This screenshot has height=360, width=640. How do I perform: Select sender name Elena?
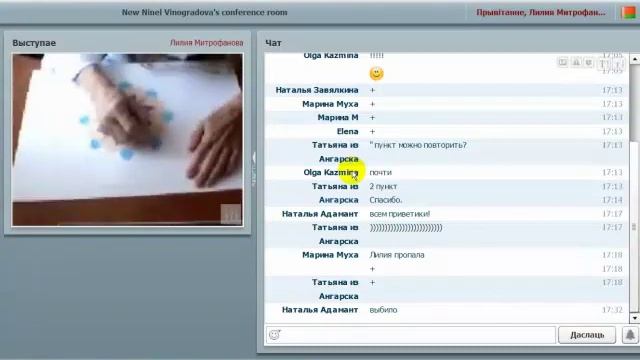click(347, 131)
